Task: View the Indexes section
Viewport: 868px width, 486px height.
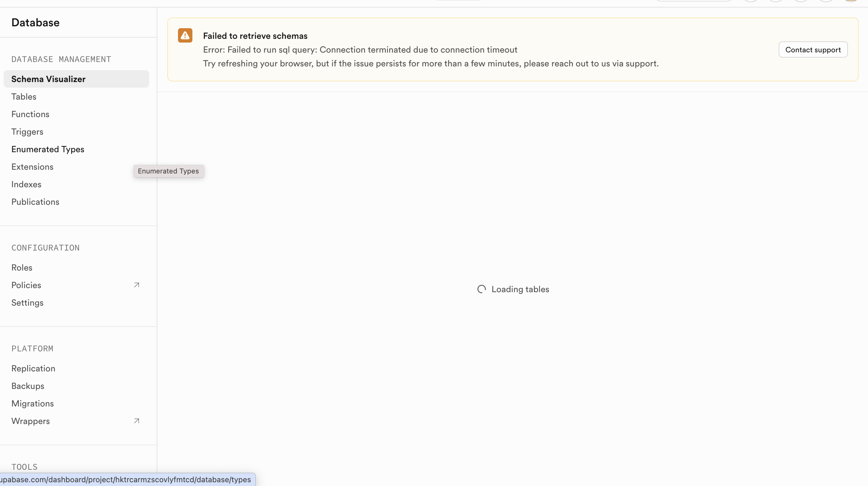Action: click(26, 184)
